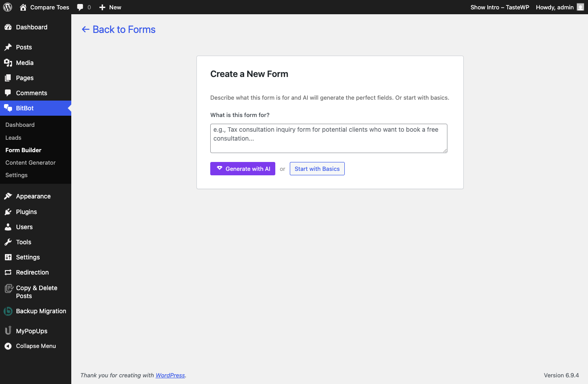Screen dimensions: 588x384
Task: Go Back to Forms
Action: (x=118, y=29)
